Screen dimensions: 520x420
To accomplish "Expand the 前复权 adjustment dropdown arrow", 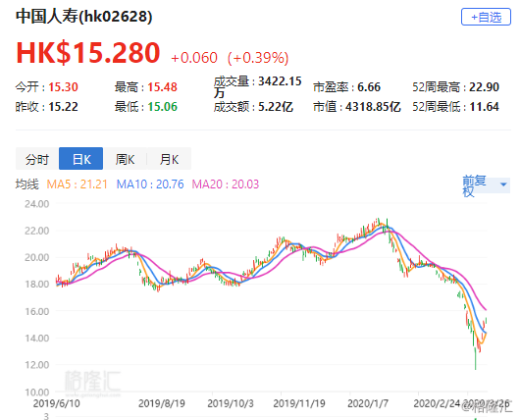I will pyautogui.click(x=503, y=184).
